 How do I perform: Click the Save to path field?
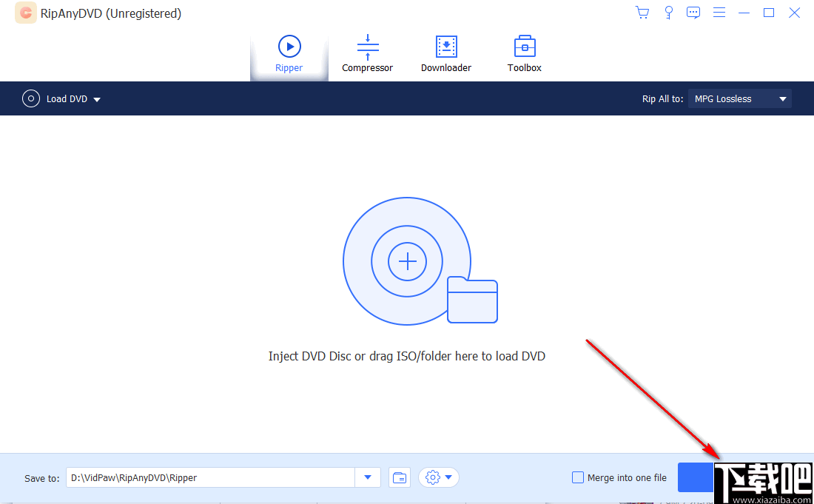(211, 477)
